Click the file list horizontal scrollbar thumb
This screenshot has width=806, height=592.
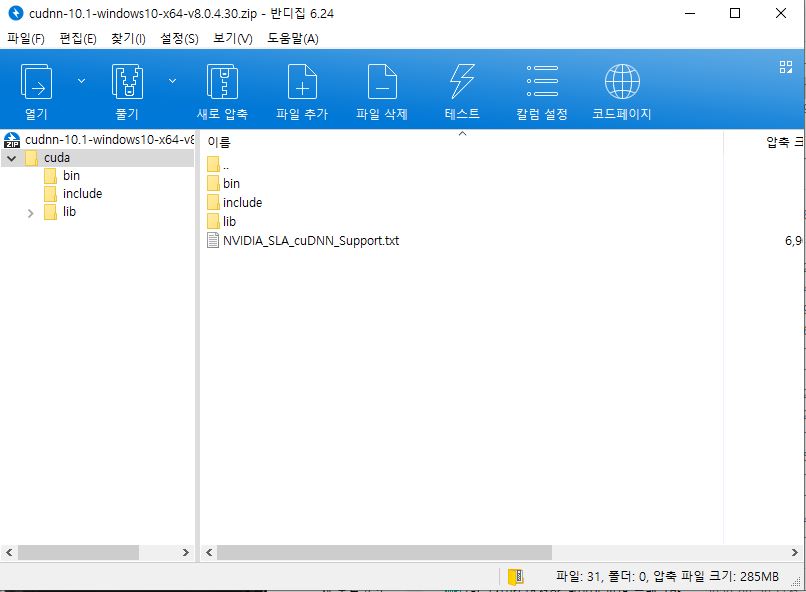point(384,552)
